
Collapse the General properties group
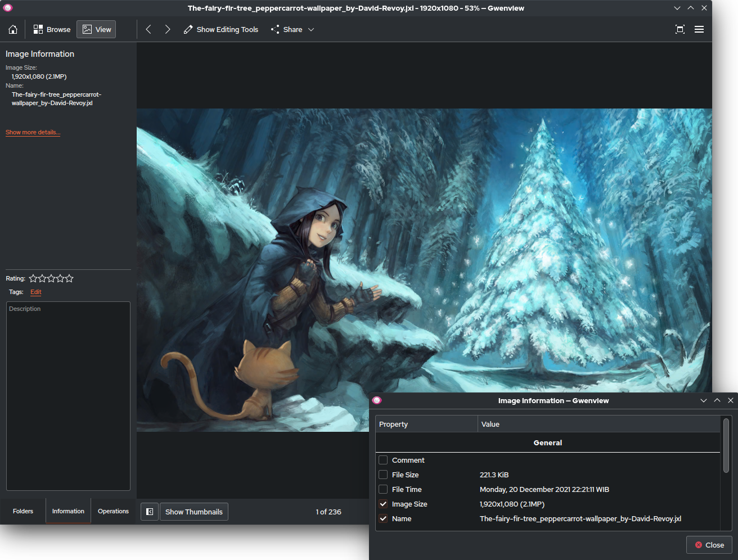548,442
